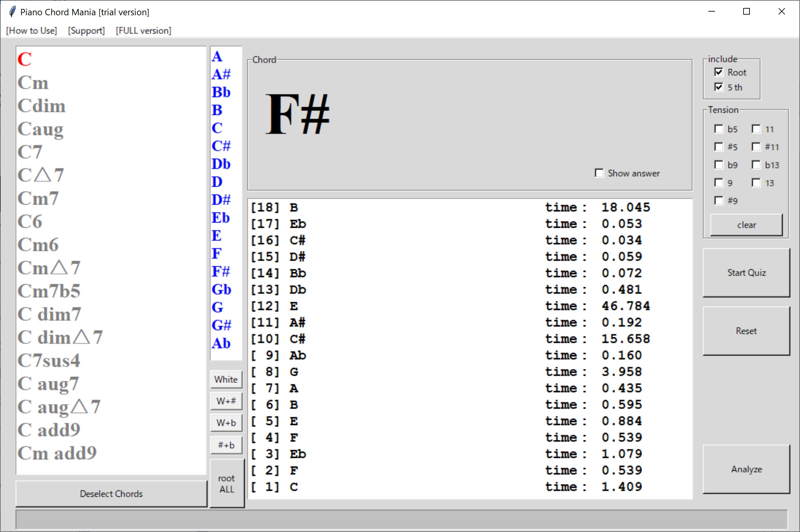Check the #11 tension option
The width and height of the screenshot is (800, 532).
756,147
